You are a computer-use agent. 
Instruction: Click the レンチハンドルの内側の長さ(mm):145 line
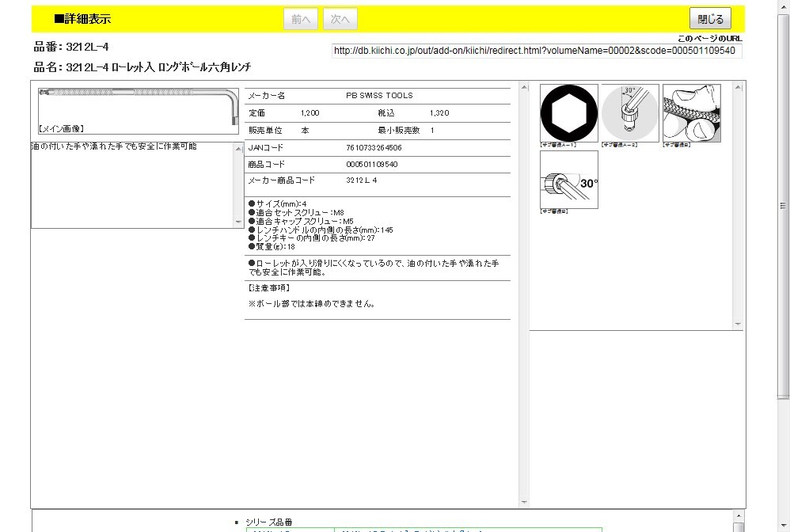[321, 230]
